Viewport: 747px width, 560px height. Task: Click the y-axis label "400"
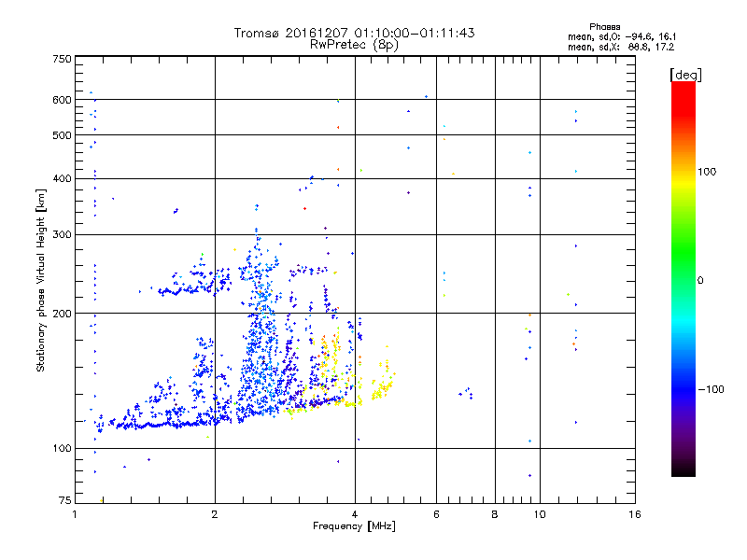(x=62, y=179)
